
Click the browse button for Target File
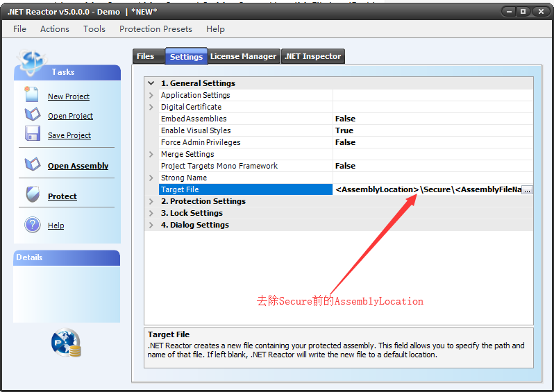[527, 190]
